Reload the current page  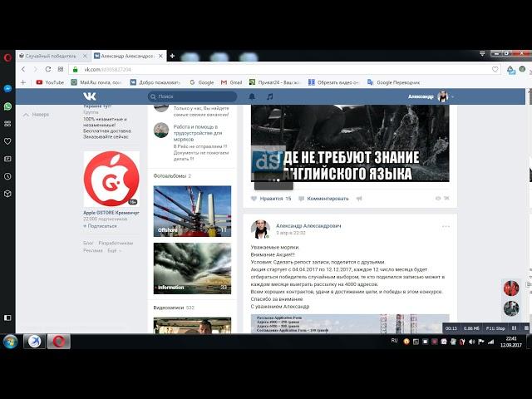tap(48, 69)
